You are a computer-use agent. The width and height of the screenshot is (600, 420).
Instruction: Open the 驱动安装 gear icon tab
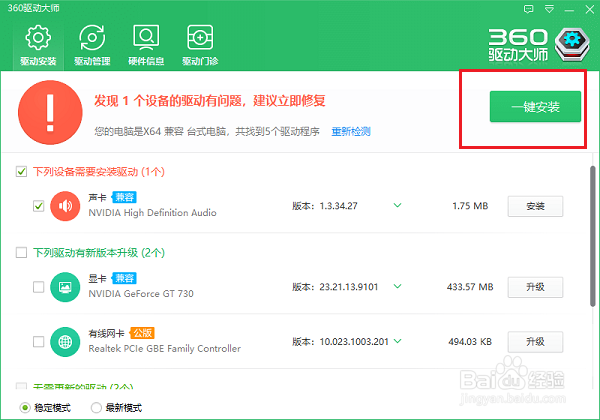point(38,45)
